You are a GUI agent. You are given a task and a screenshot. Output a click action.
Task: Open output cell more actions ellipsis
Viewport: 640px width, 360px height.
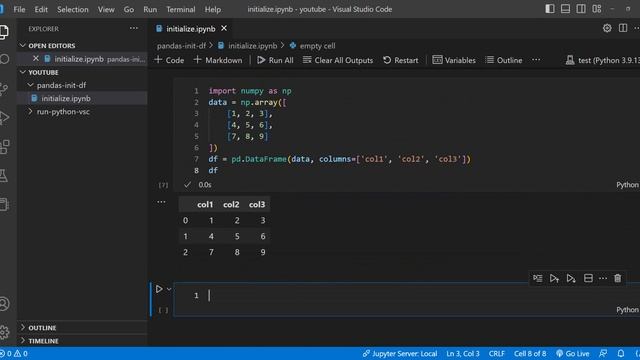161,202
